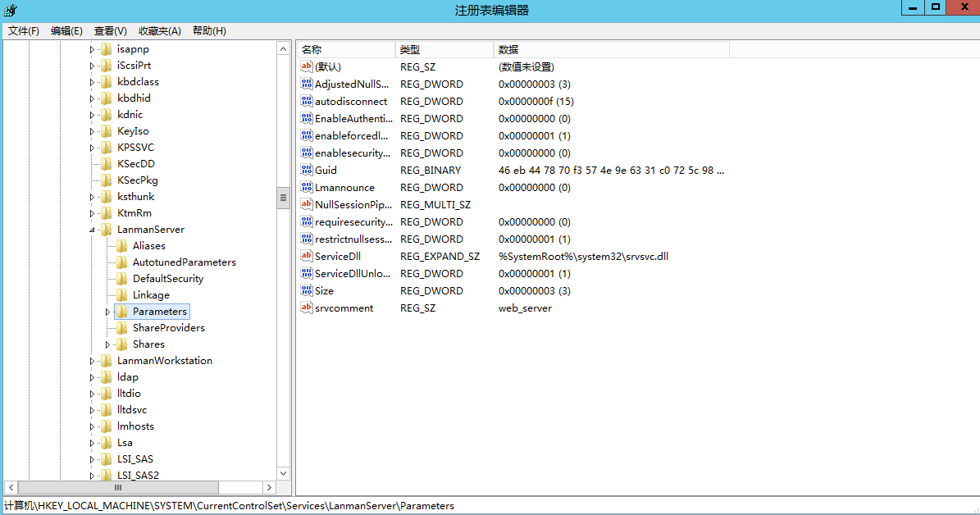
Task: Select the kbdhid key
Action: 134,98
